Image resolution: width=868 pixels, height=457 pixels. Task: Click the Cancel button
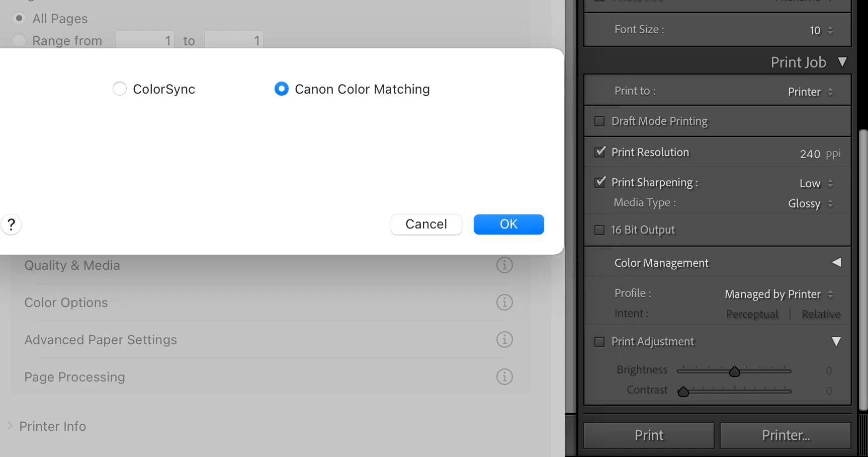click(426, 224)
